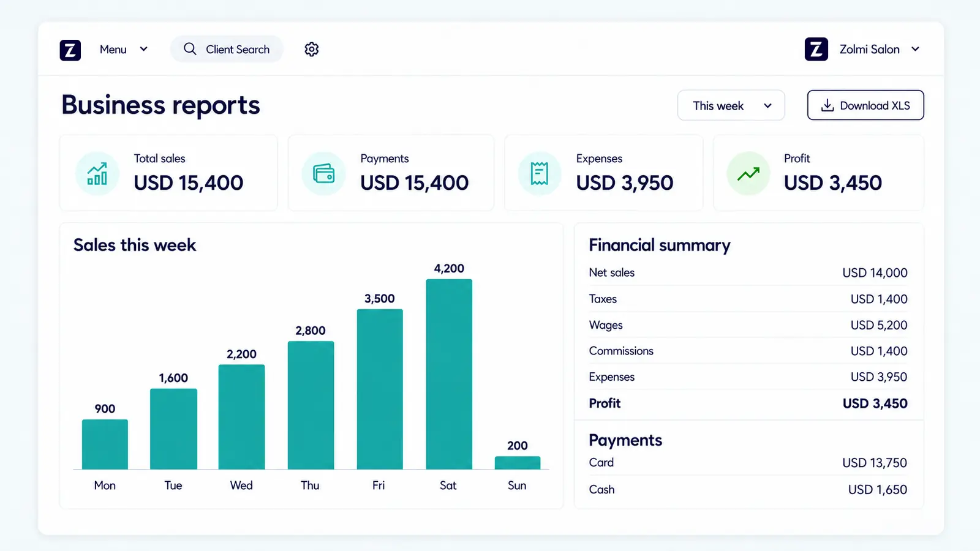
Task: Click the Profit trend arrow icon
Action: click(x=748, y=174)
